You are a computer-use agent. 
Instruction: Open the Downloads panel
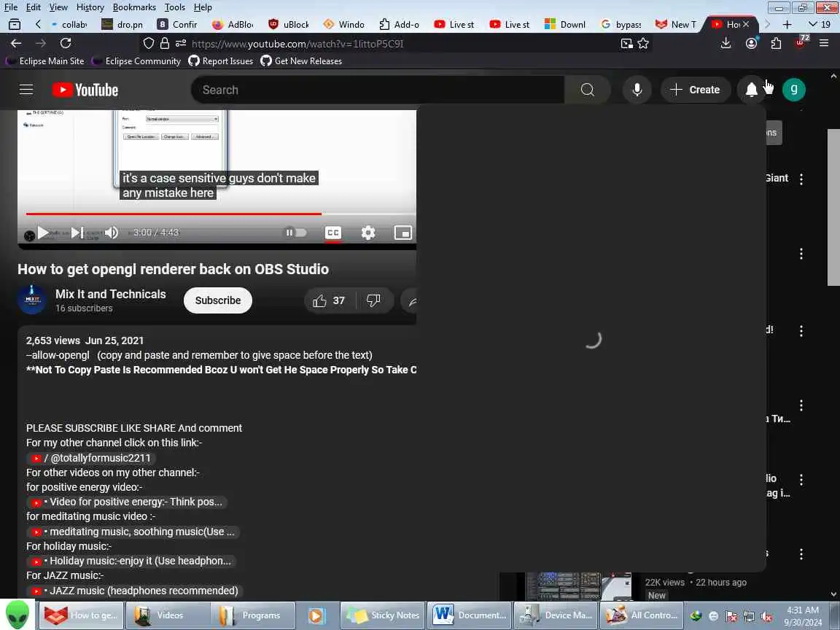point(726,44)
